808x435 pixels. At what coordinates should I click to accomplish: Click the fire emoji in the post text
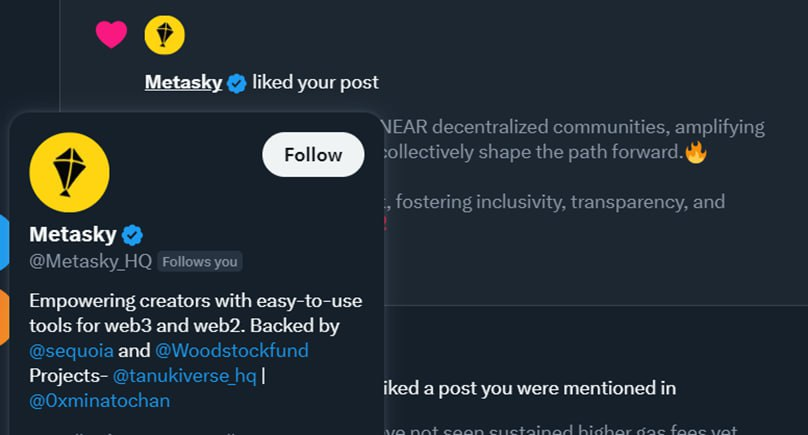point(696,153)
